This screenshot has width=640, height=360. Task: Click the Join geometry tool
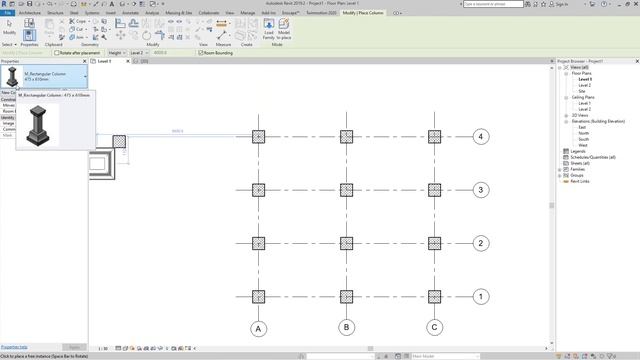76,37
